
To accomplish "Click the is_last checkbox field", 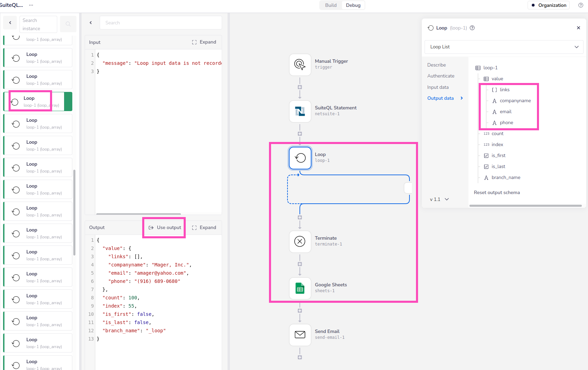I will (486, 167).
